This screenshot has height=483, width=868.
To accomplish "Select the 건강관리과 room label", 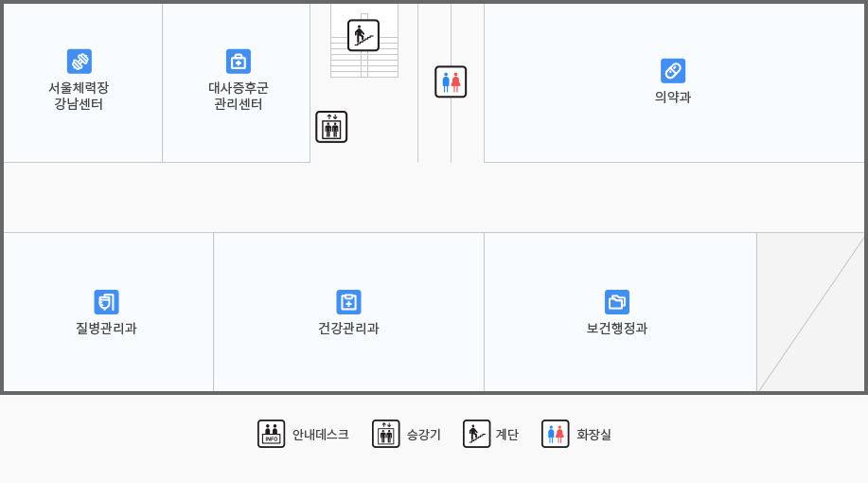I will pyautogui.click(x=348, y=328).
